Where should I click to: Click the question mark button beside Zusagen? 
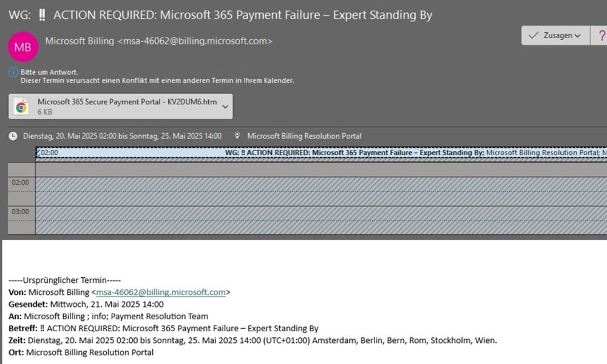pos(601,36)
